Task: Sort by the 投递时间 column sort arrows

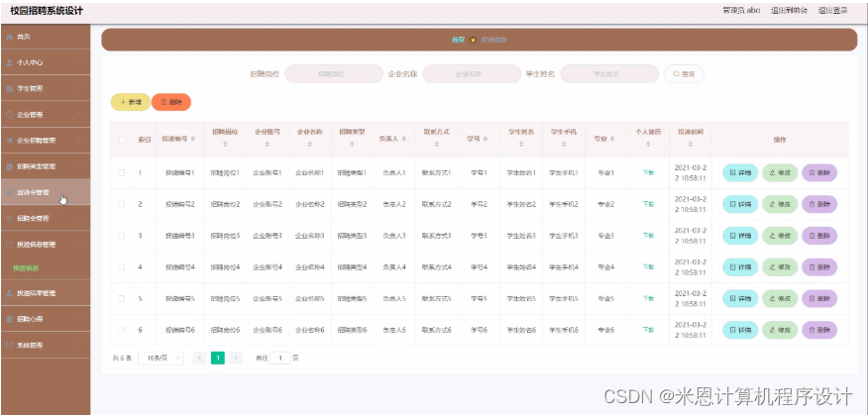Action: click(x=691, y=145)
